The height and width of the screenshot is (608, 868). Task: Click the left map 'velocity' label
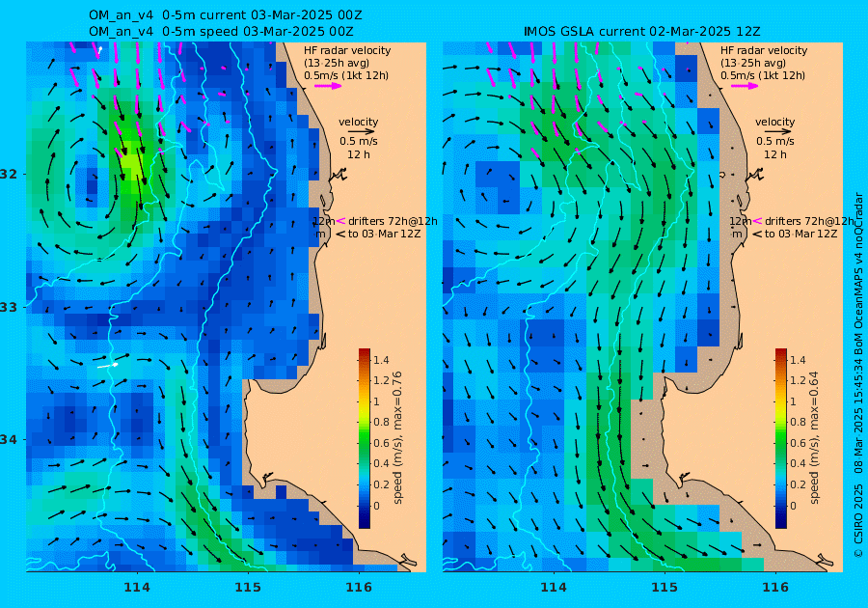(x=358, y=122)
